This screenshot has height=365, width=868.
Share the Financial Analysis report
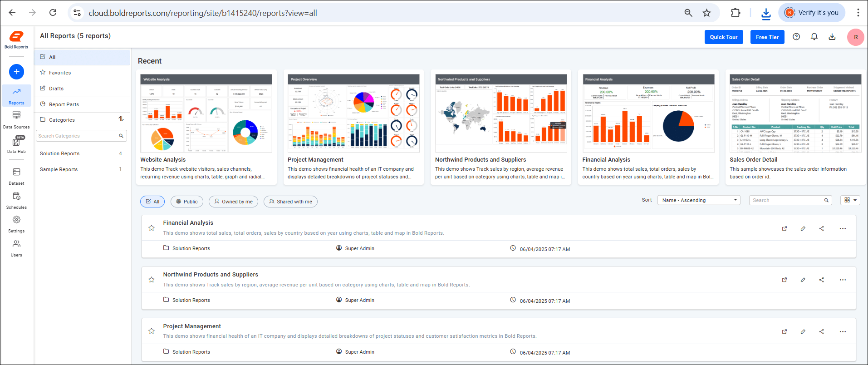point(822,228)
